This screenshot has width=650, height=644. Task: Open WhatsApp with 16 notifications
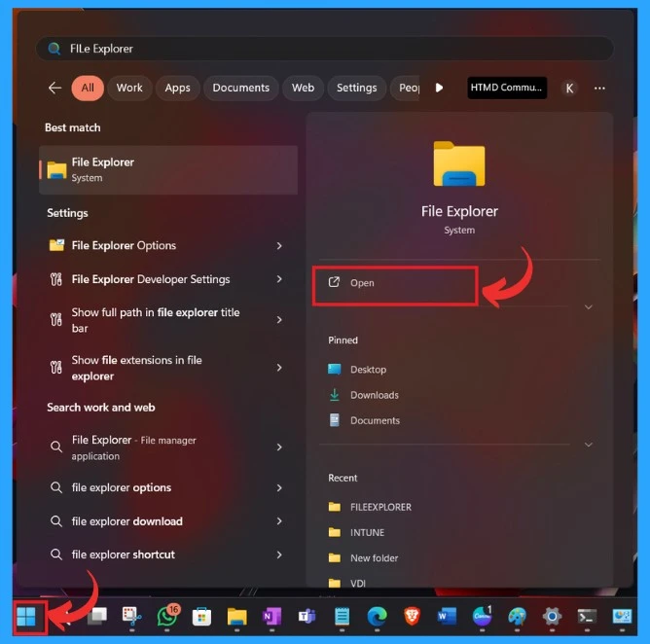[167, 616]
